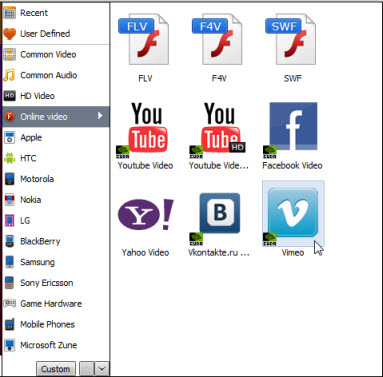This screenshot has width=383, height=377.
Task: Open the Apple device category
Action: click(x=56, y=137)
